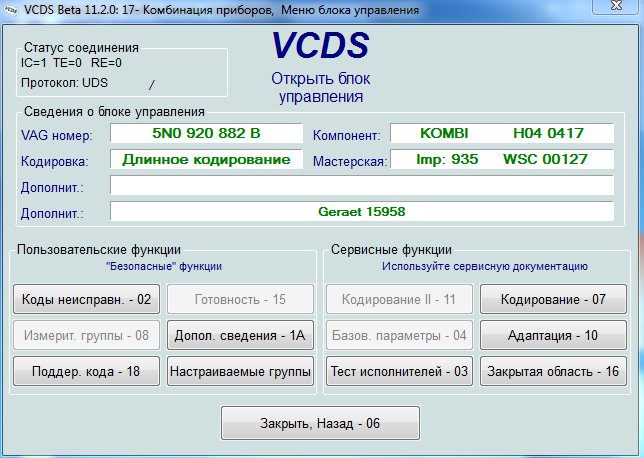Image resolution: width=644 pixels, height=458 pixels.
Task: Open Адаптация - 10
Action: click(553, 335)
